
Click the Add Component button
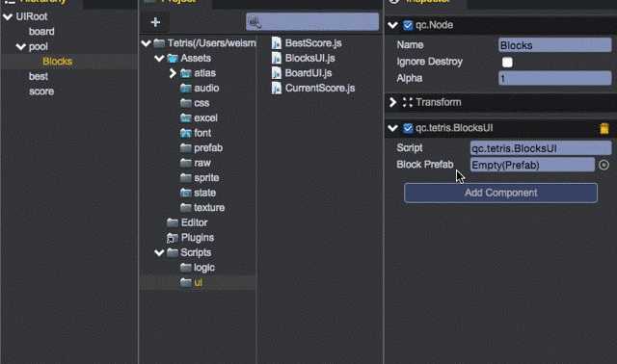tap(500, 193)
